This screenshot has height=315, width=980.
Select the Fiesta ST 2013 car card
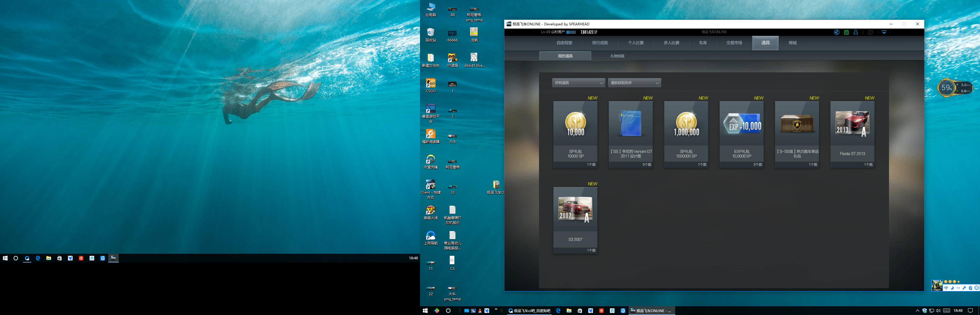(852, 133)
